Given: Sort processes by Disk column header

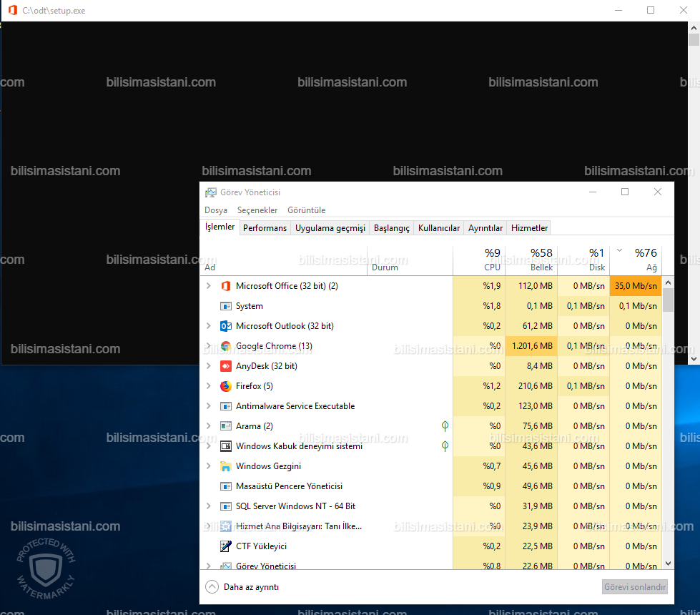Looking at the screenshot, I should click(583, 261).
